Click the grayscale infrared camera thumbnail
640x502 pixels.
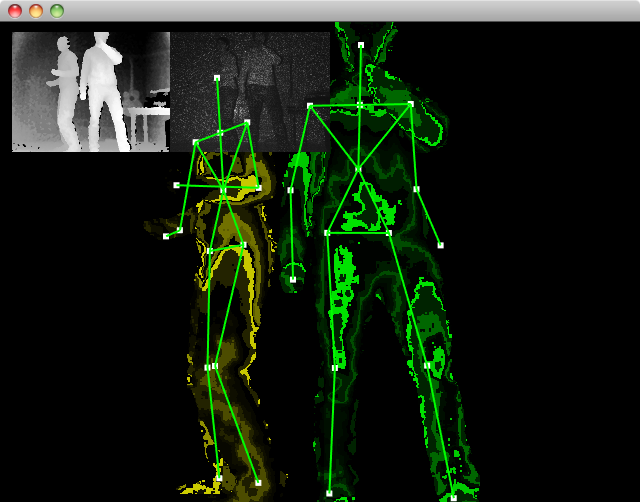[x=250, y=92]
